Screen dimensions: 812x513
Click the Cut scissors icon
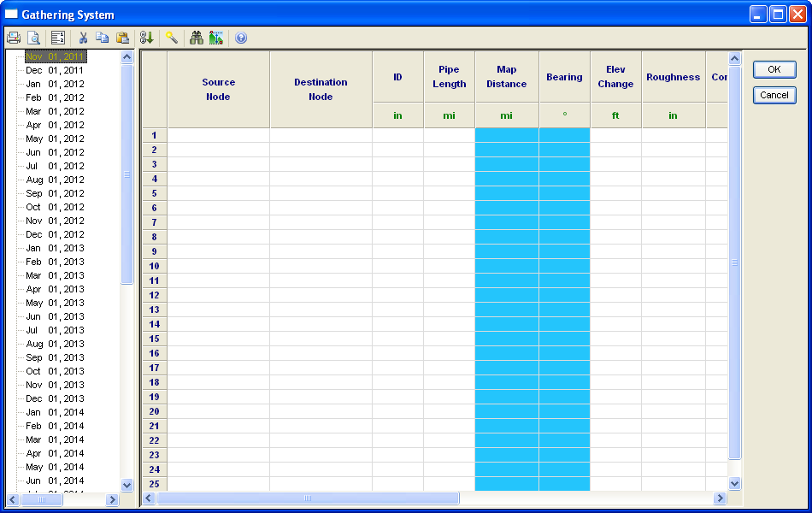83,38
